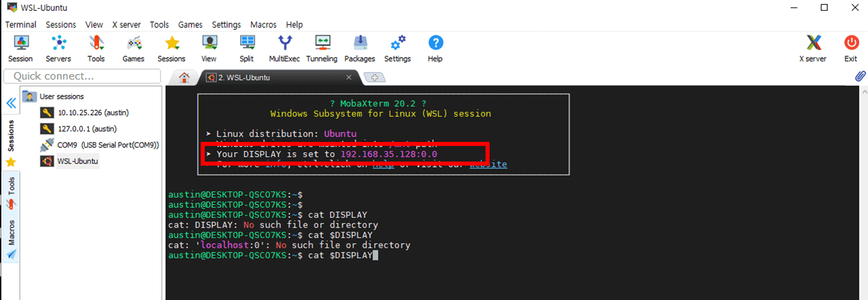
Task: Open the Games menu in menu bar
Action: click(191, 24)
